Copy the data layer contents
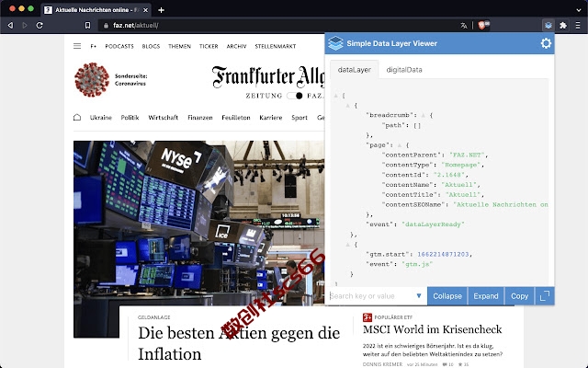The height and width of the screenshot is (368, 588). click(519, 296)
